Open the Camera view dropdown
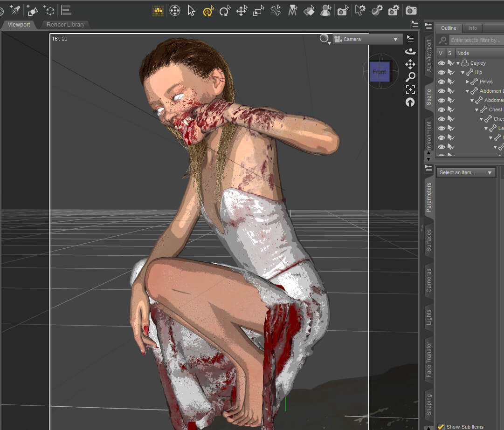 click(x=367, y=39)
